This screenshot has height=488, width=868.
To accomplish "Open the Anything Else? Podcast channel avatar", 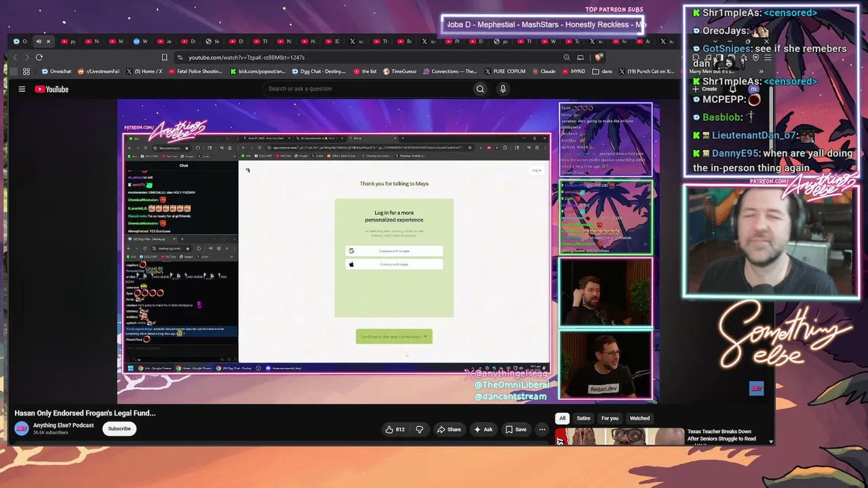I will [x=22, y=428].
